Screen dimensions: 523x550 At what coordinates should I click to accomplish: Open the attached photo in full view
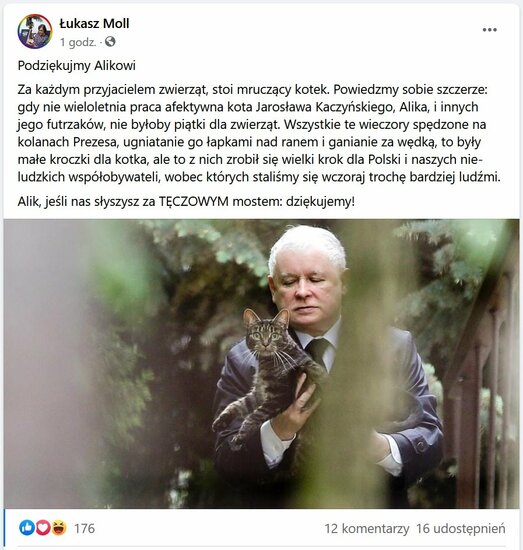coord(262,364)
